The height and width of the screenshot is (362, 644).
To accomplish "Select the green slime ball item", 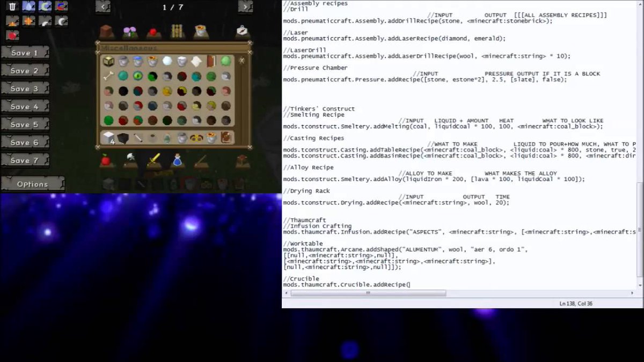I will (225, 60).
